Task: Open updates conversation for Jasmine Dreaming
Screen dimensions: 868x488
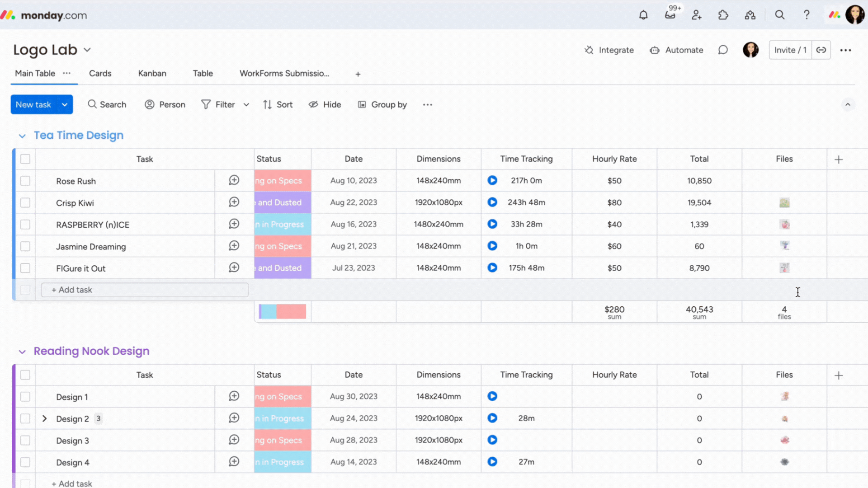Action: point(234,246)
